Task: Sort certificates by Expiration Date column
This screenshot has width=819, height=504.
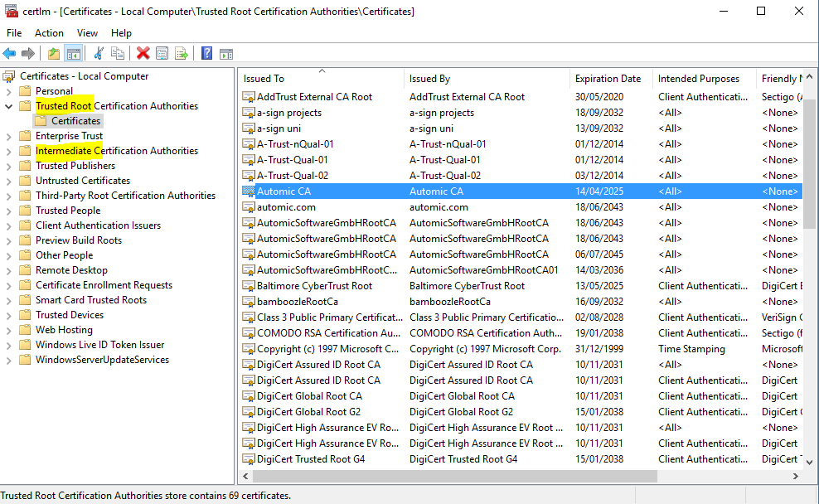Action: (608, 78)
